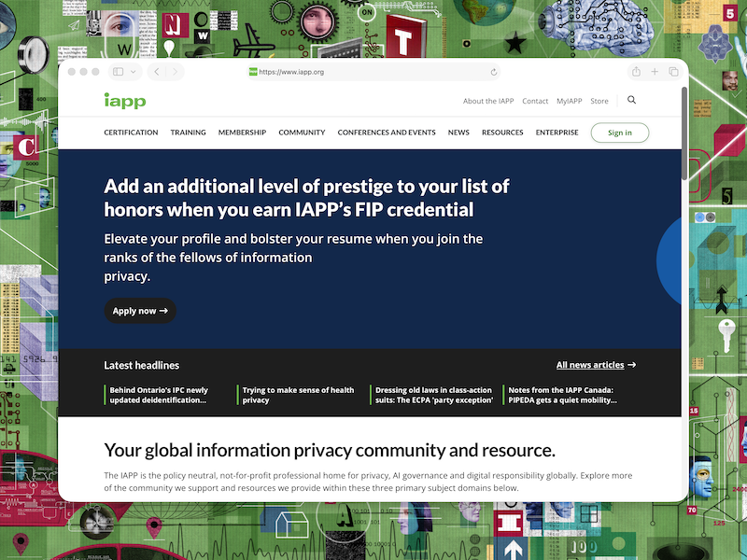Image resolution: width=747 pixels, height=560 pixels.
Task: Click the iapp logo
Action: point(125,101)
